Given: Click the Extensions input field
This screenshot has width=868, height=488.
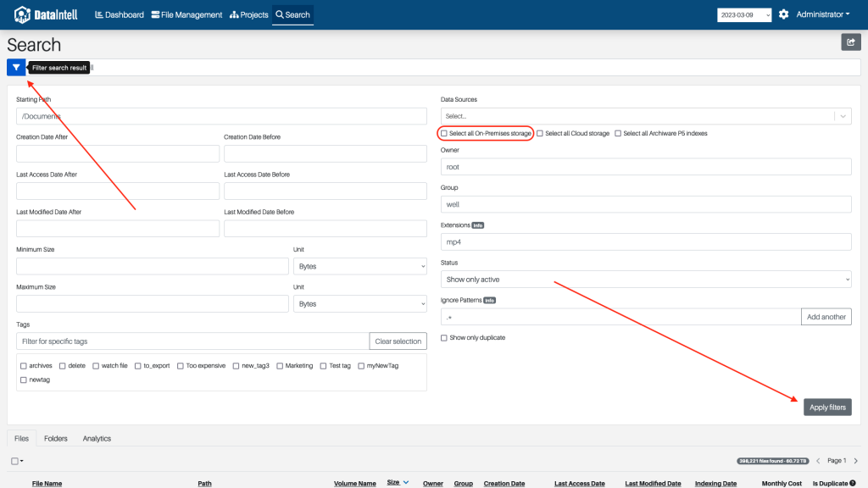Looking at the screenshot, I should 645,241.
